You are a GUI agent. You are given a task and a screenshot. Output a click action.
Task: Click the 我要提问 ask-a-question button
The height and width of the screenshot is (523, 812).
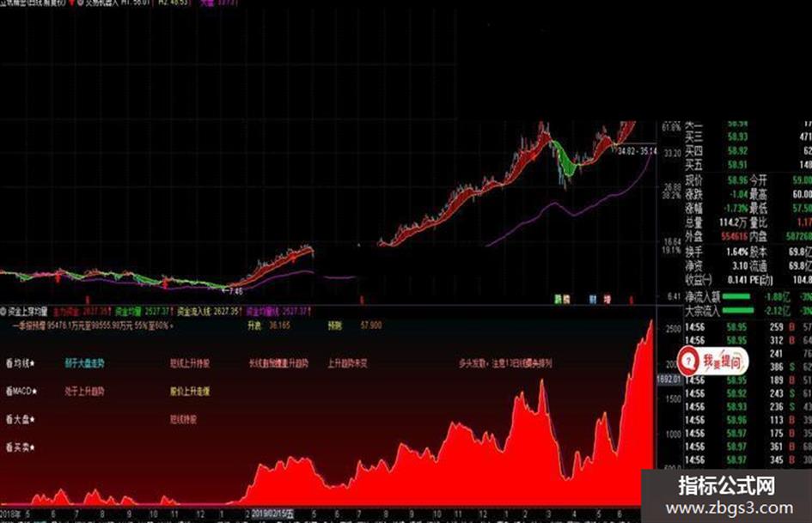point(713,362)
